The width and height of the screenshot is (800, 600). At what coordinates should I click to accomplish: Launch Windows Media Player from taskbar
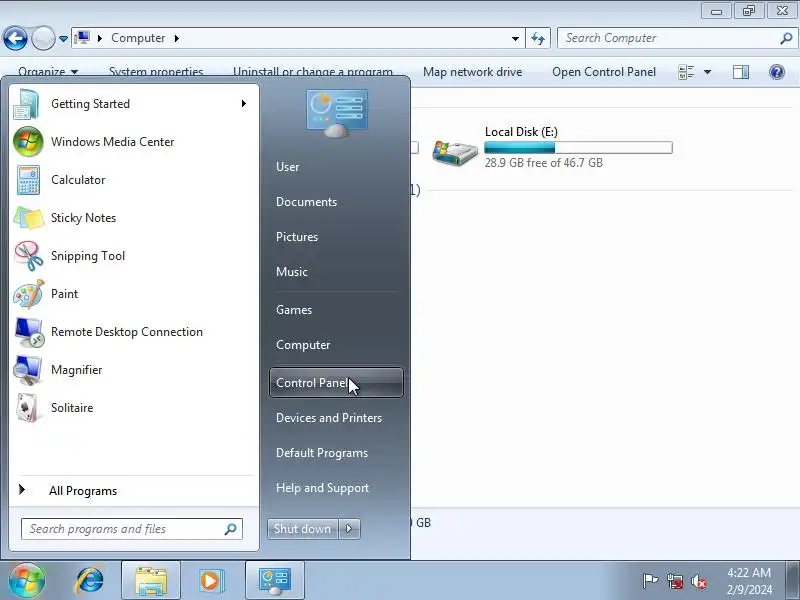point(210,581)
